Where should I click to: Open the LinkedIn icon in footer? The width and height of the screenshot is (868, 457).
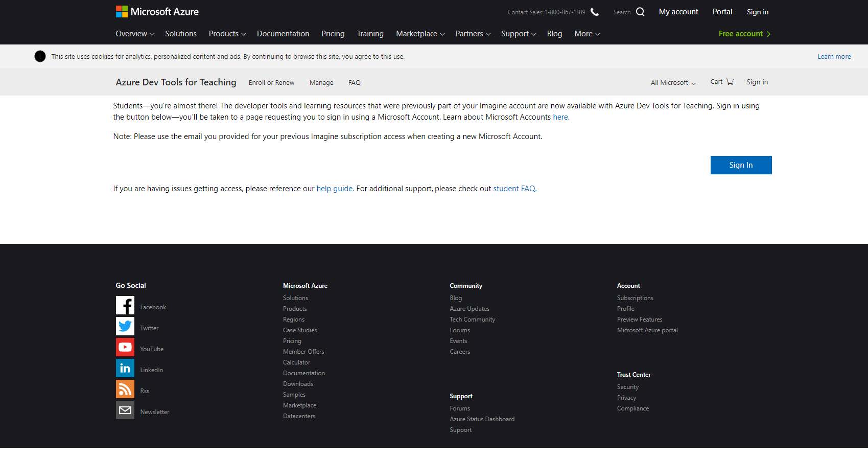click(125, 368)
